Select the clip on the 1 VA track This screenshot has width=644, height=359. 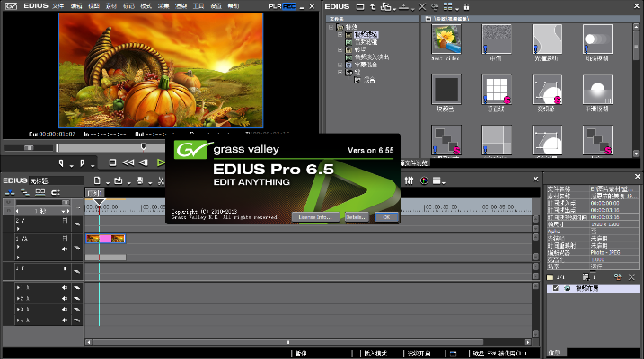pos(105,239)
